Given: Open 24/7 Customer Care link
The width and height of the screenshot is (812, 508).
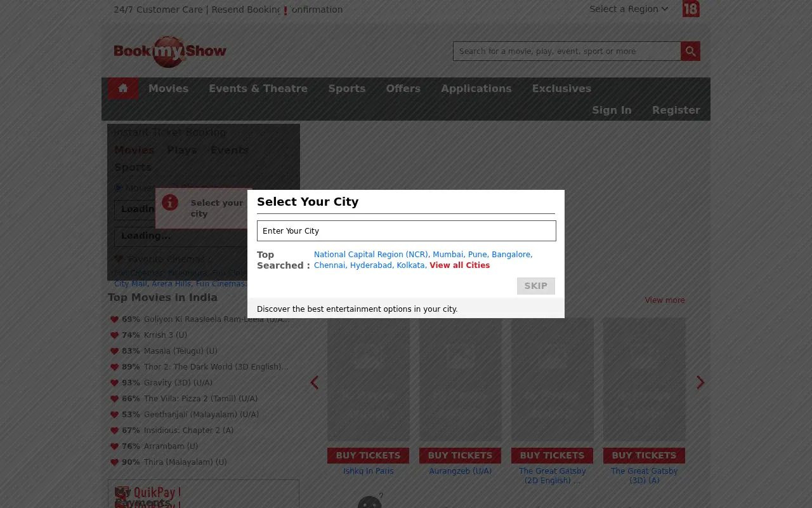Looking at the screenshot, I should coord(159,10).
